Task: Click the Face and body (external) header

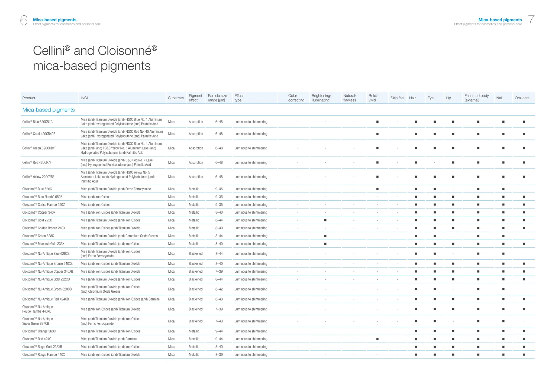Action: click(476, 98)
